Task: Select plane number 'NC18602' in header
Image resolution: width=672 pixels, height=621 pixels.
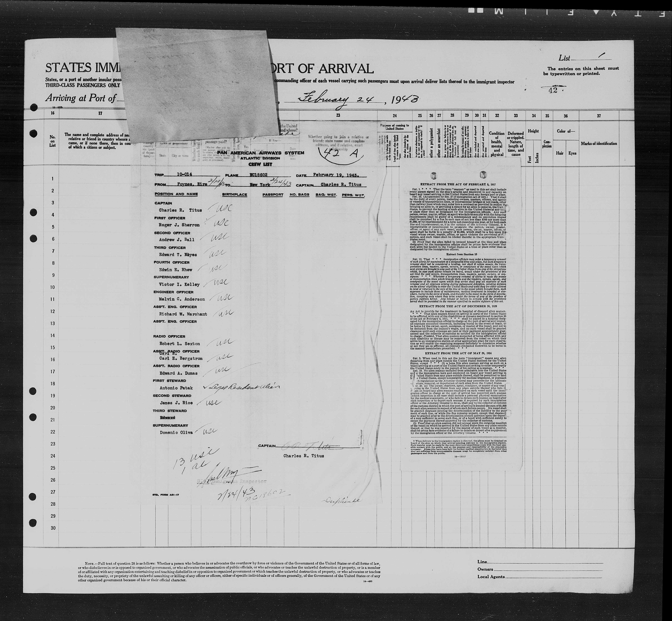Action: click(x=258, y=175)
